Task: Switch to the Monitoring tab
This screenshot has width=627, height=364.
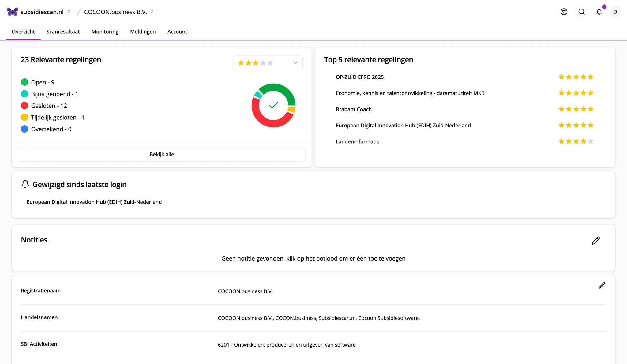Action: [x=105, y=32]
